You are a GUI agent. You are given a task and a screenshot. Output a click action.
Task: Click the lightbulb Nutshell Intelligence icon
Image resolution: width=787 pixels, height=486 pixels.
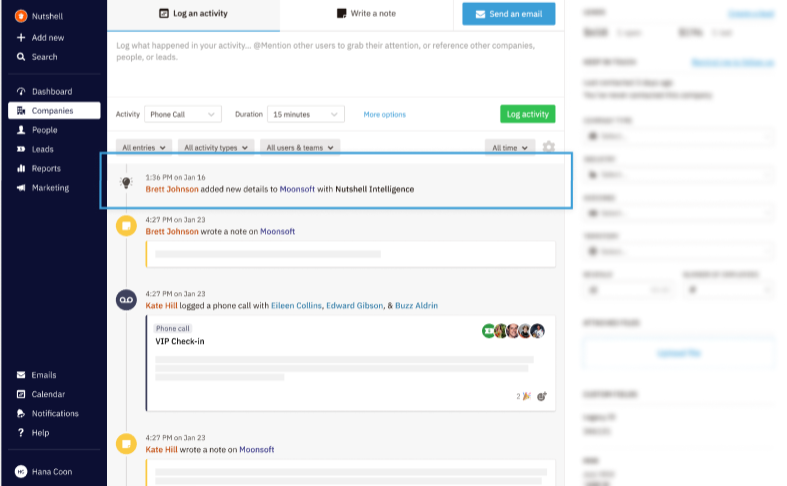(126, 182)
